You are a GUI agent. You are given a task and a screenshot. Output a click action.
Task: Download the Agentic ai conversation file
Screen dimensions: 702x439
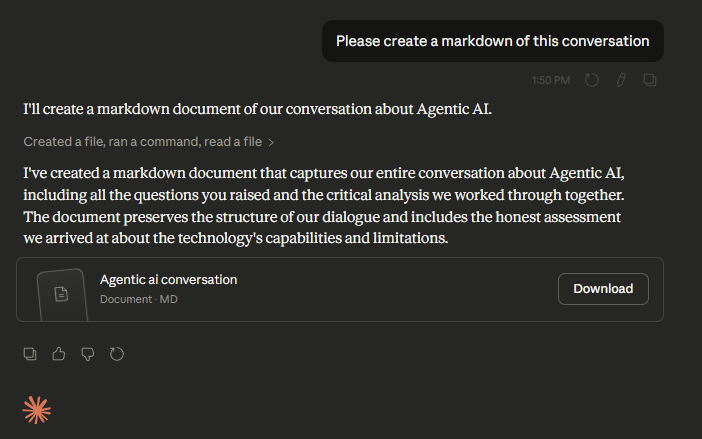click(603, 289)
